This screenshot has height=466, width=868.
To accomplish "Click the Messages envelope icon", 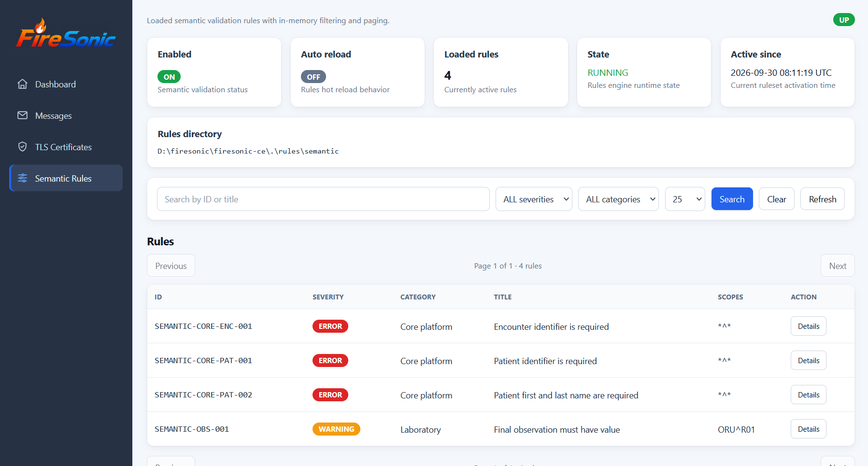I will [22, 115].
